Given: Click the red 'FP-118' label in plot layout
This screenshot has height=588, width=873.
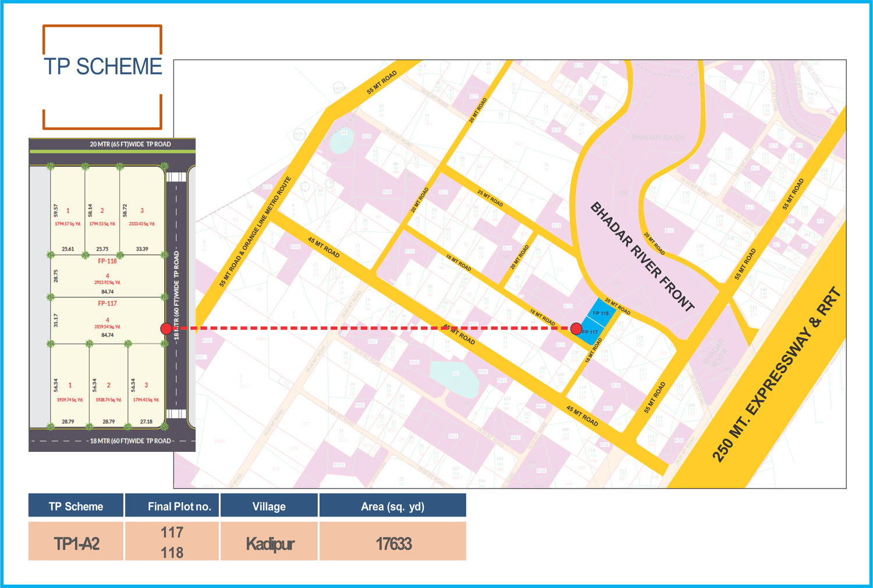Looking at the screenshot, I should [107, 261].
